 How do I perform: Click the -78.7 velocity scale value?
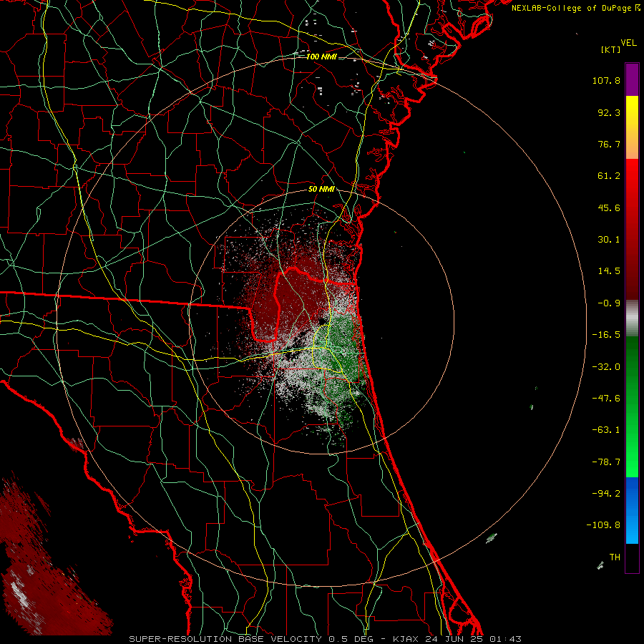[606, 462]
